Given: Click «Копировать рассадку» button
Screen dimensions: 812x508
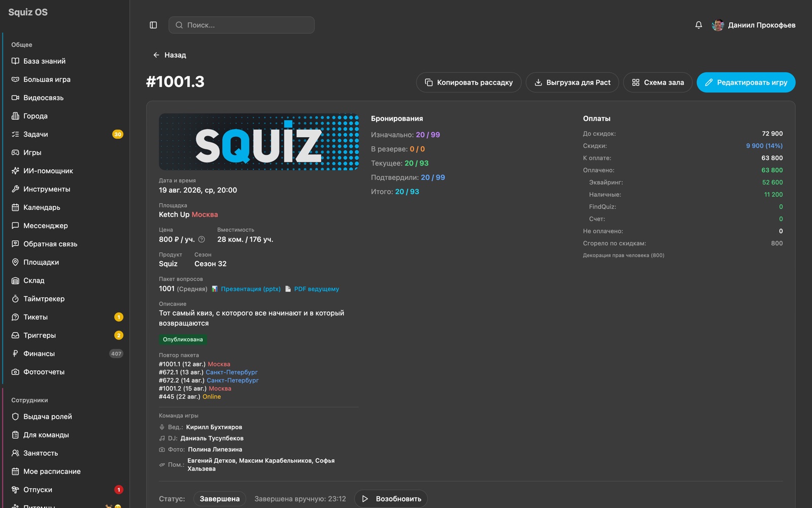Looking at the screenshot, I should click(469, 82).
